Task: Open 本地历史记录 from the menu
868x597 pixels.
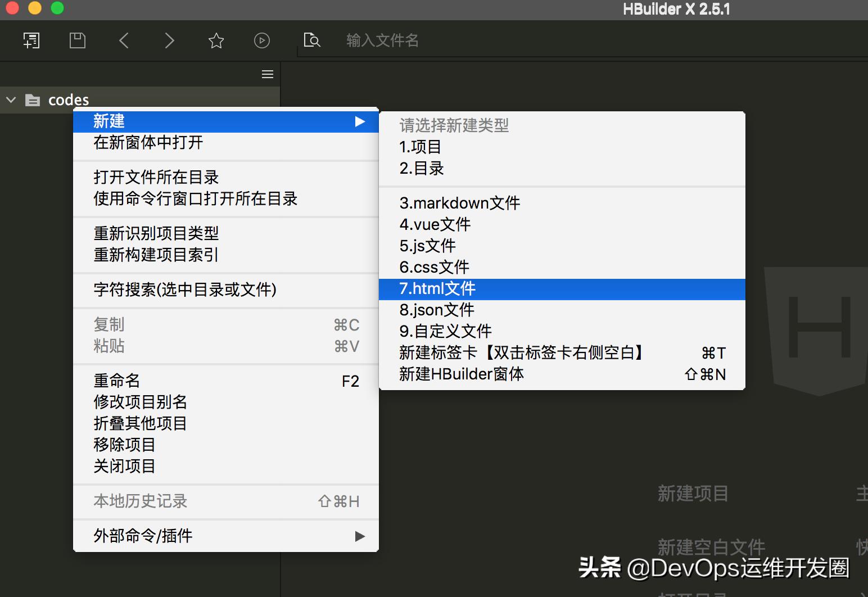Action: (x=140, y=501)
